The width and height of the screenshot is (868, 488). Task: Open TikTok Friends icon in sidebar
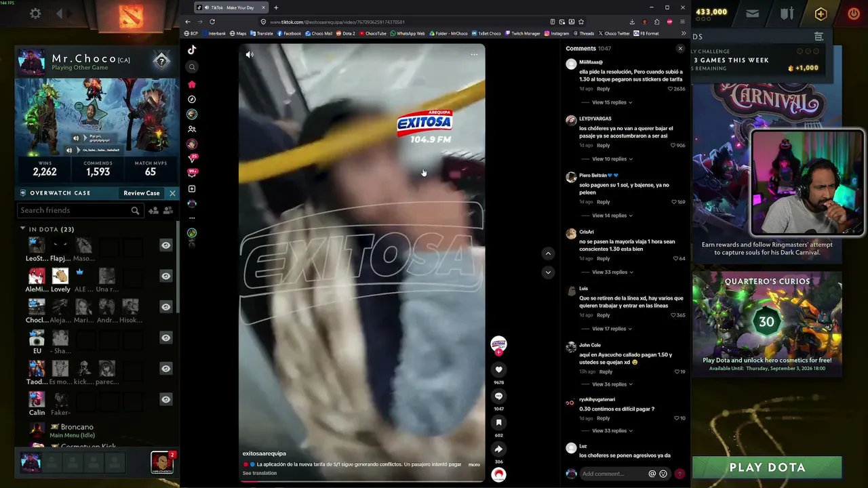[x=192, y=129]
